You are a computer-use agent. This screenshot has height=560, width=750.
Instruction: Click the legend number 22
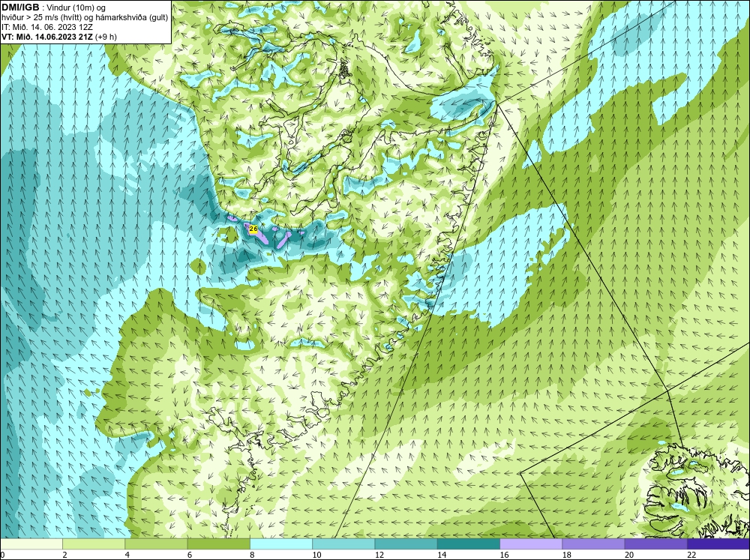click(x=691, y=555)
